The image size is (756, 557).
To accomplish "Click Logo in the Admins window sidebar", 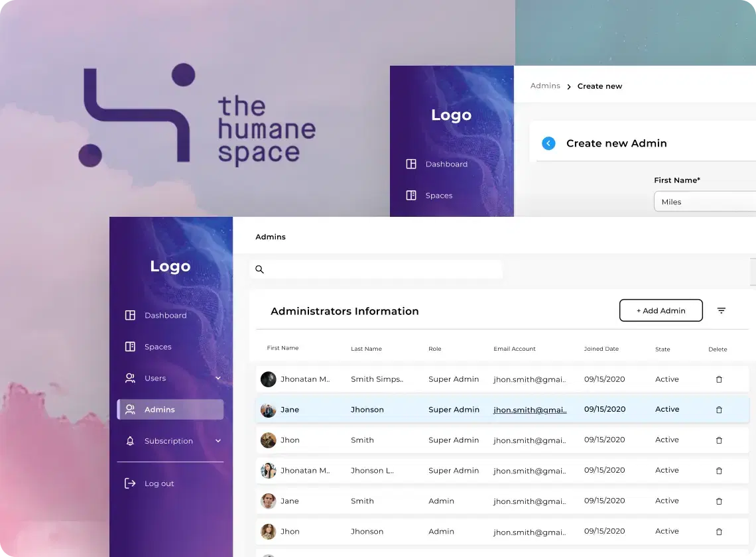I will click(x=170, y=266).
